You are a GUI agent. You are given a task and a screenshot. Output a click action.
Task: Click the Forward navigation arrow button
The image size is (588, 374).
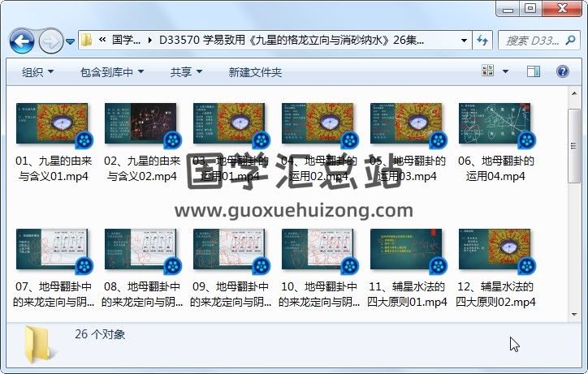(x=51, y=41)
